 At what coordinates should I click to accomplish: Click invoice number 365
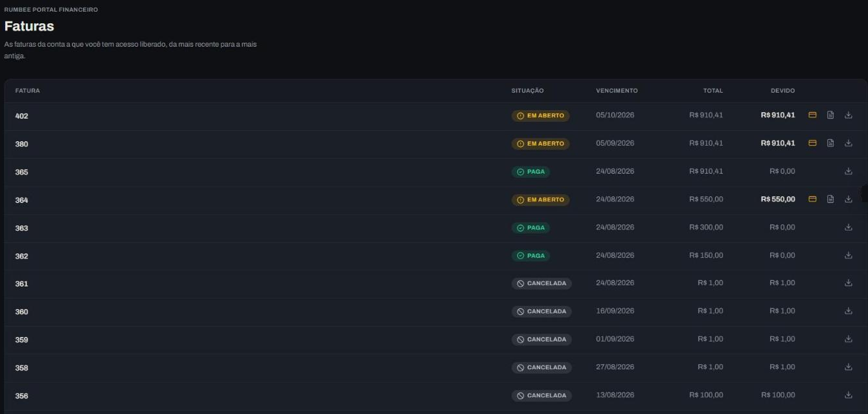[x=22, y=172]
